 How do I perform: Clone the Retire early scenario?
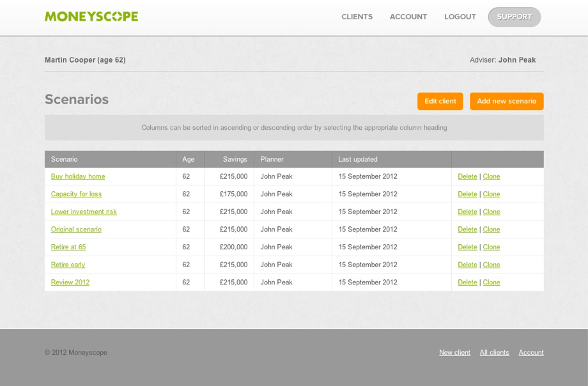point(491,265)
